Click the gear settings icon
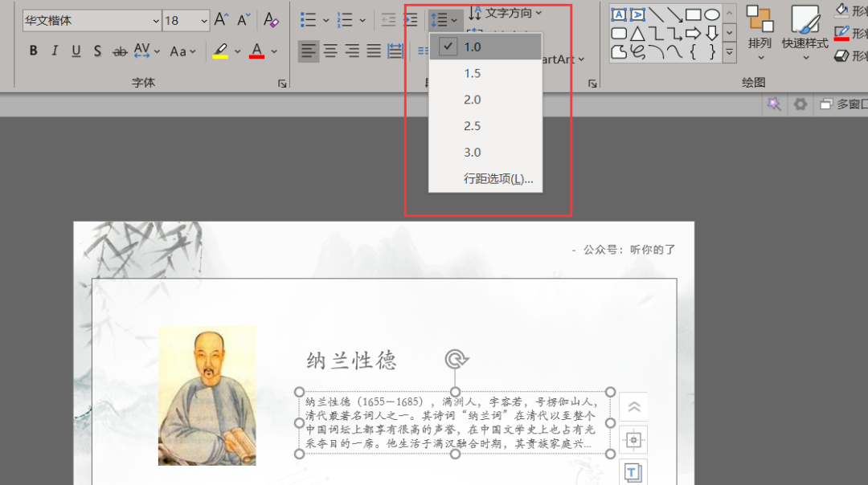The height and width of the screenshot is (485, 868). pyautogui.click(x=800, y=104)
